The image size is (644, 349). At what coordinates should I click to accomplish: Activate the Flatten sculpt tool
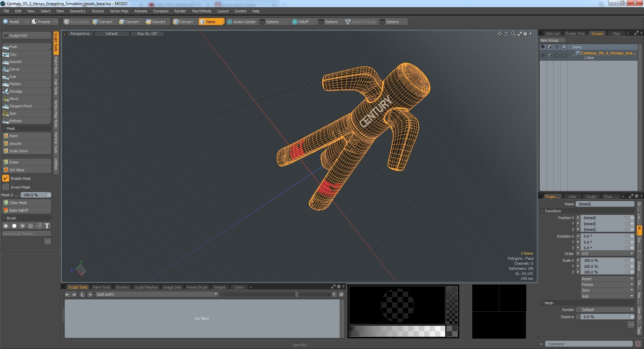(x=26, y=84)
